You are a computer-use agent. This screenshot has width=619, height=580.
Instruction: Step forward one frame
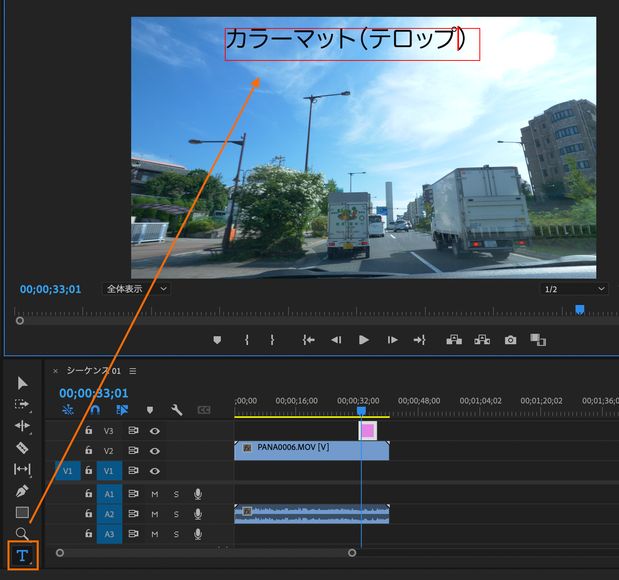(392, 340)
